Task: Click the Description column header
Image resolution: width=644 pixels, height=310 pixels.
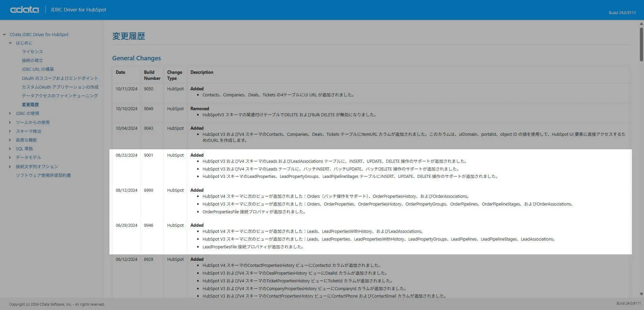Action: (x=202, y=72)
